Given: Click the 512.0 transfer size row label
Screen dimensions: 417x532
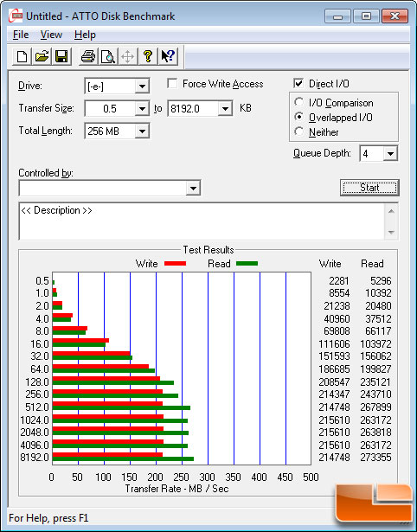Looking at the screenshot, I should (37, 407).
